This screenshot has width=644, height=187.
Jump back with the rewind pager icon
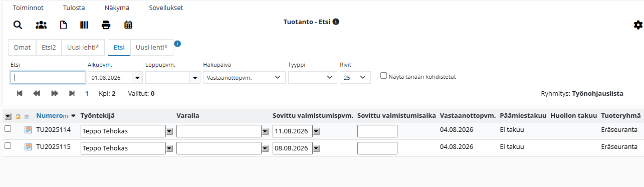click(37, 93)
